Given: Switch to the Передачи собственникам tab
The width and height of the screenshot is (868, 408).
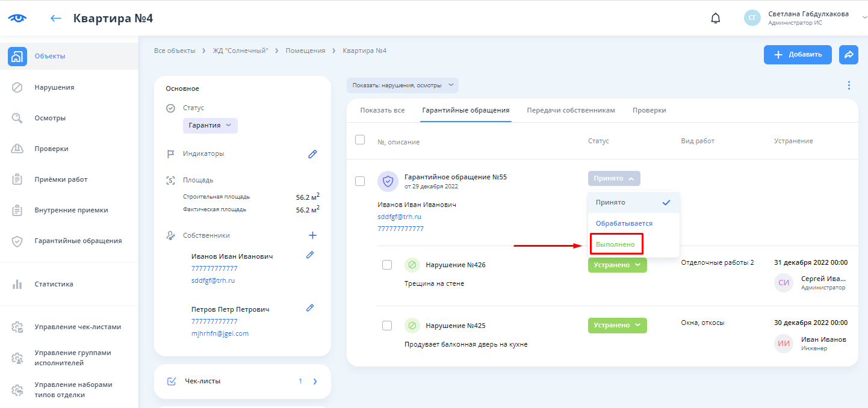Looking at the screenshot, I should click(571, 111).
